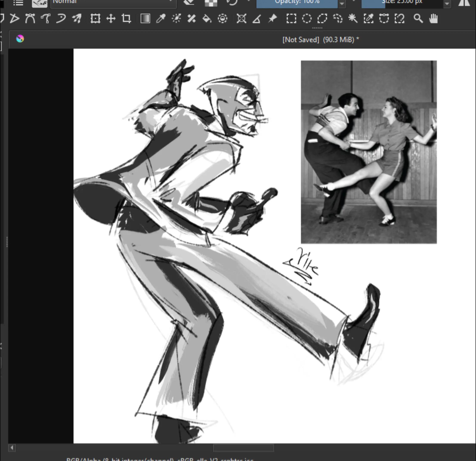Click the Krita logo on document tab

tap(20, 39)
